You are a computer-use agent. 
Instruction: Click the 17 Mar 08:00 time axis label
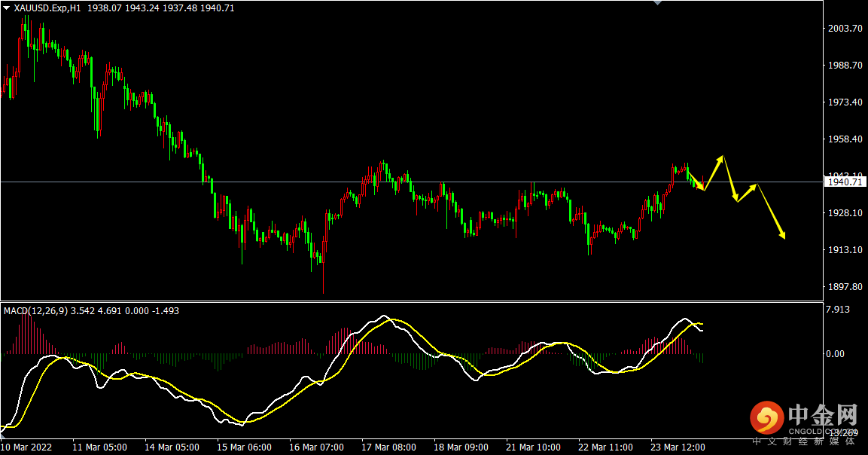point(388,447)
